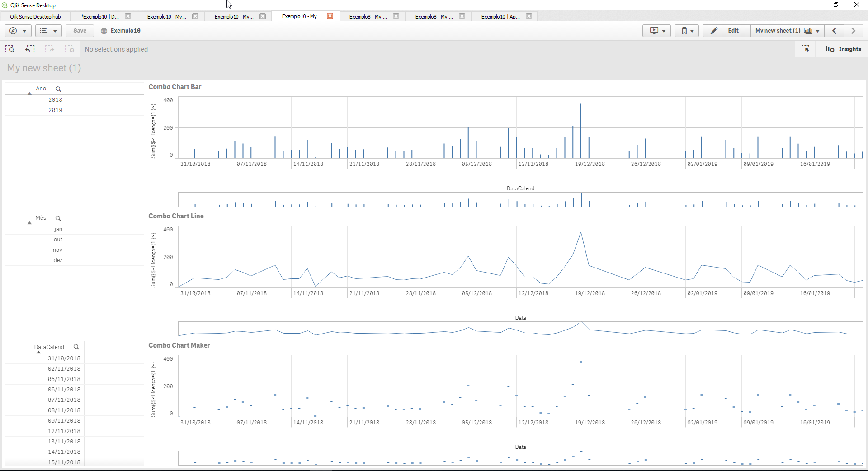The image size is (868, 471).
Task: Select nov in the Mês list
Action: [x=57, y=250]
